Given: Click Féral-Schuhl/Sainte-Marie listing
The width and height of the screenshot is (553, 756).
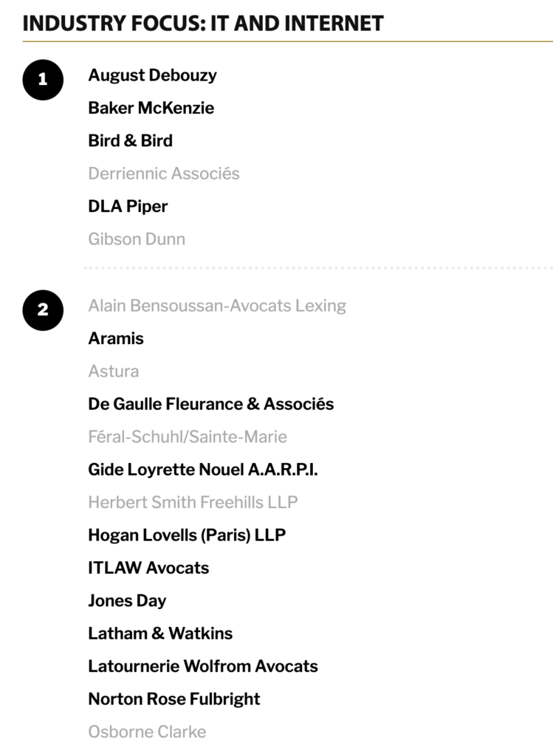Looking at the screenshot, I should click(x=188, y=437).
